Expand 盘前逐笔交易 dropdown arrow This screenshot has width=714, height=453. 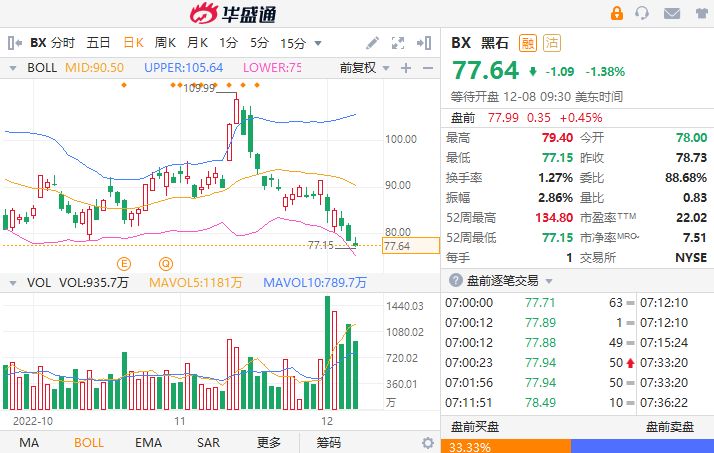coord(549,281)
